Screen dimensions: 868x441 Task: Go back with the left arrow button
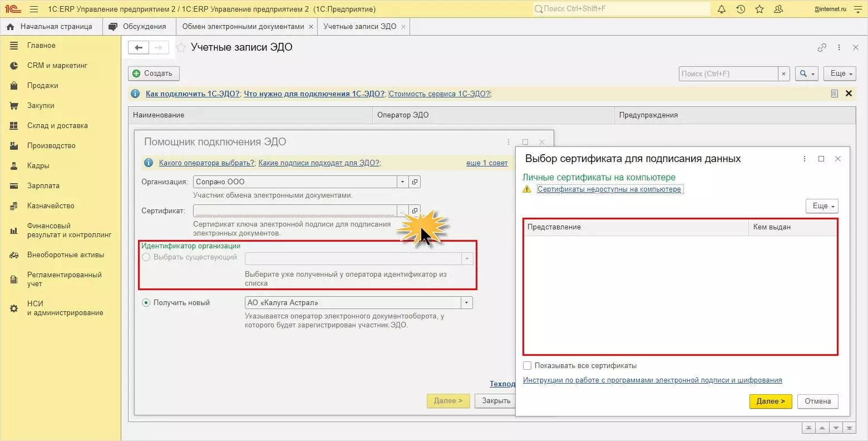(x=139, y=48)
